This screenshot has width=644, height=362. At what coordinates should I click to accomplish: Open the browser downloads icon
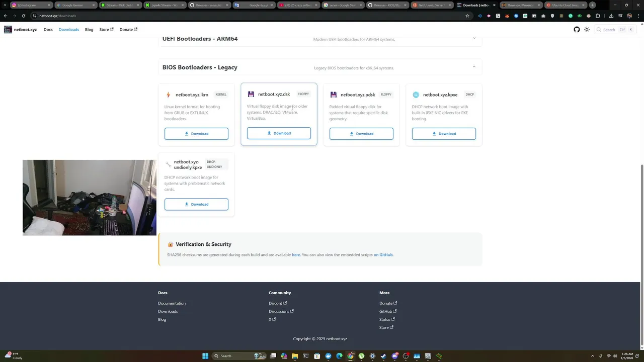611,16
